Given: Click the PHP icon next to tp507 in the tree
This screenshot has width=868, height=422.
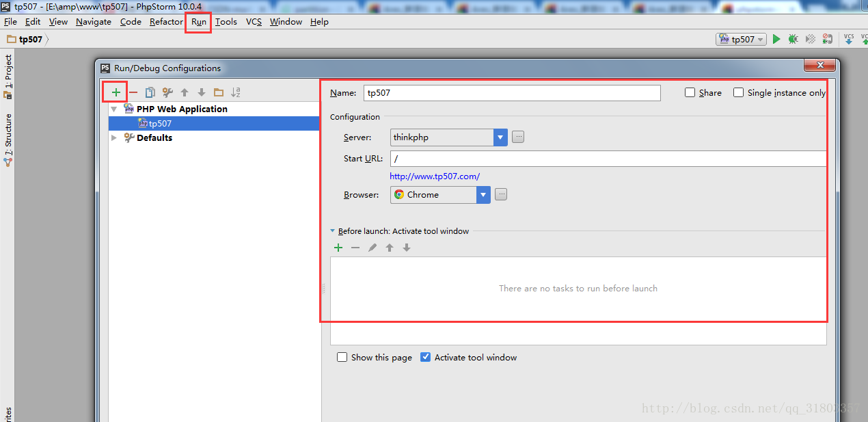Looking at the screenshot, I should click(x=143, y=123).
